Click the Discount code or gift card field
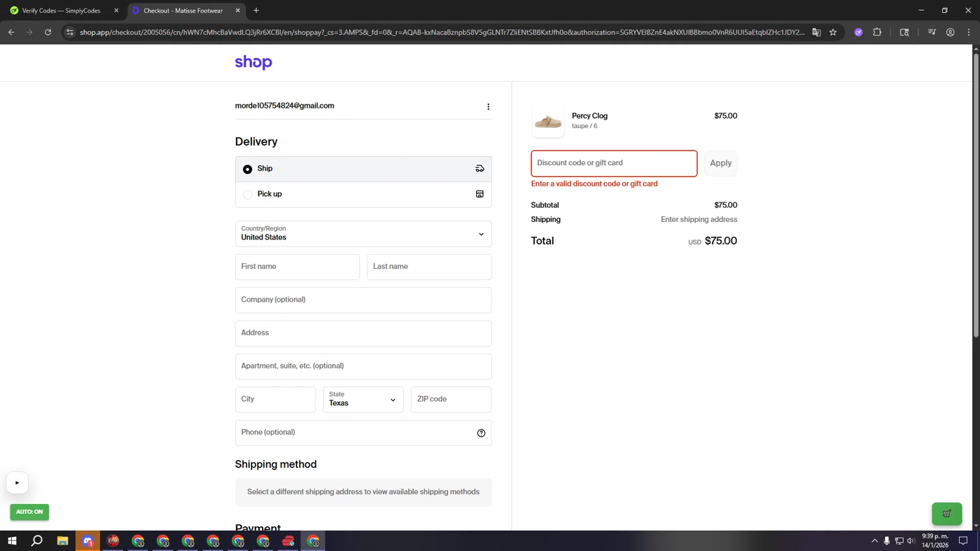 (x=614, y=163)
